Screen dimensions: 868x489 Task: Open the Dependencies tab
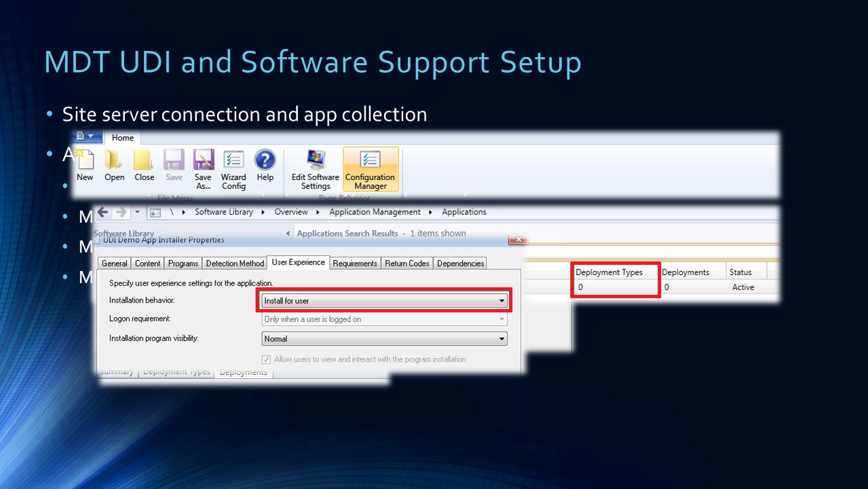pos(461,264)
